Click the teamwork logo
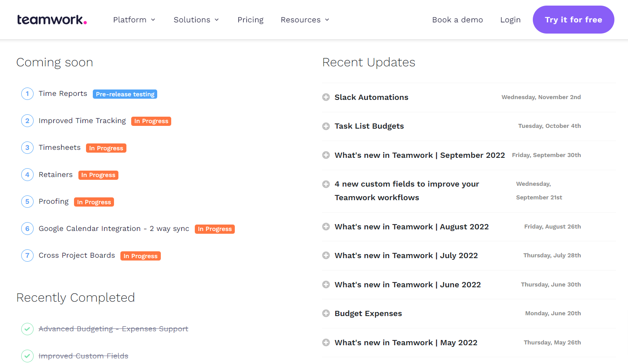628x364 pixels. [52, 20]
